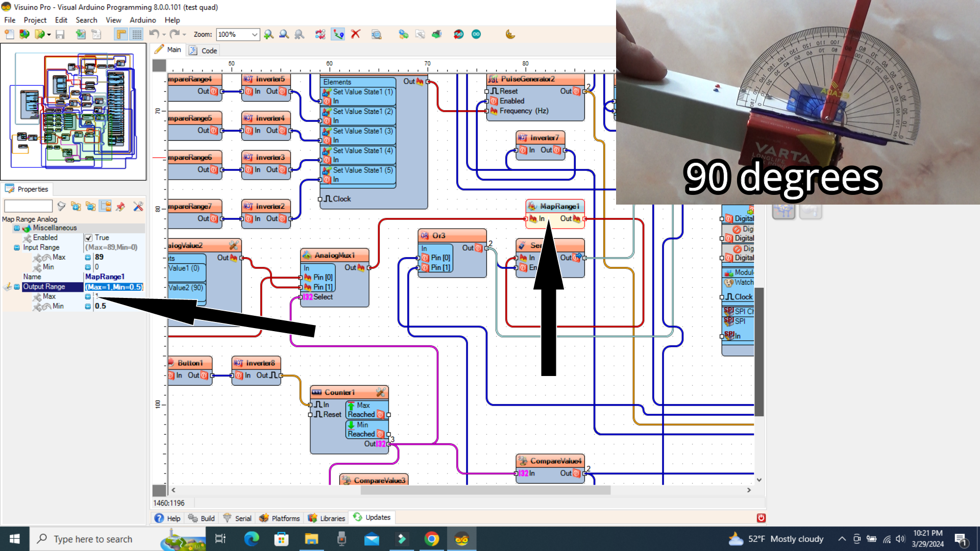Screen dimensions: 980x551
Task: Click the Save floppy disk icon
Action: (x=60, y=34)
